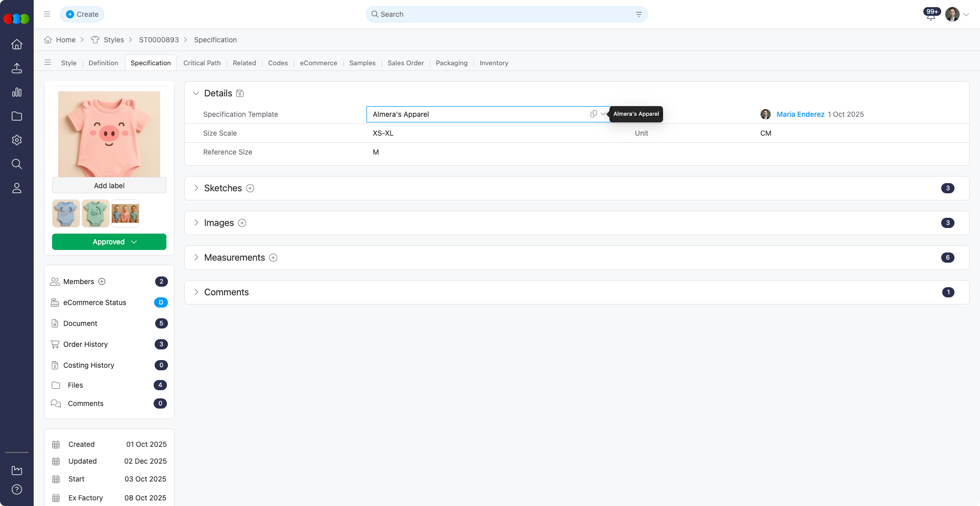Click add icon next to Measurements
980x506 pixels.
pos(273,258)
